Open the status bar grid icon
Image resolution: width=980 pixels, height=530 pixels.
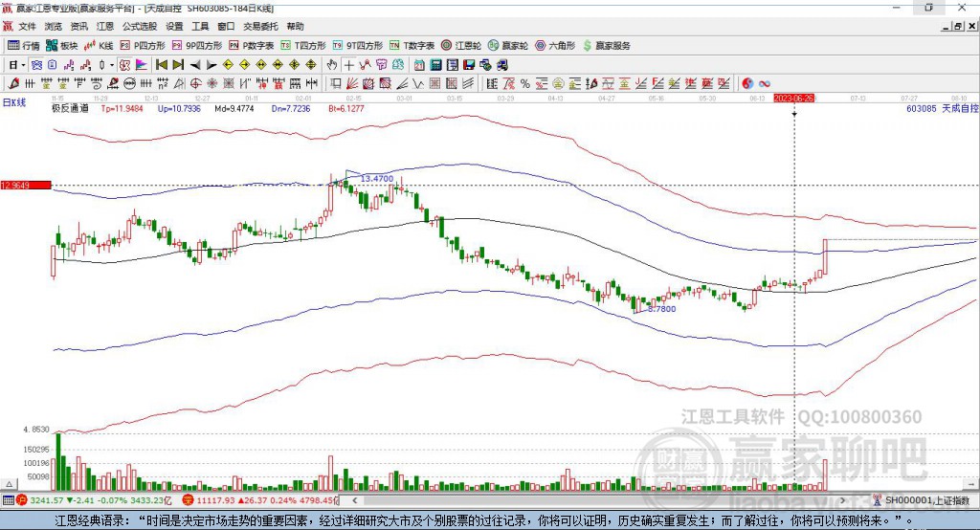(x=8, y=500)
